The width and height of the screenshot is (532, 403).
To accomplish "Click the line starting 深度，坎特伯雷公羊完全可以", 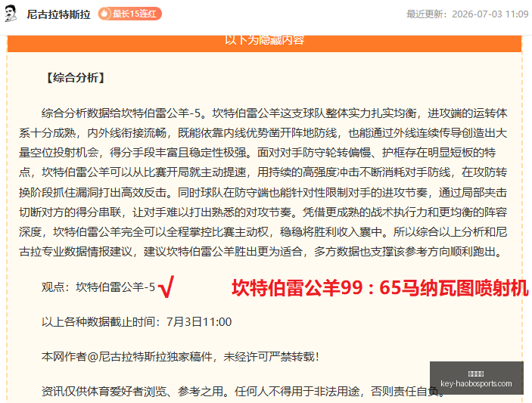I will [263, 232].
